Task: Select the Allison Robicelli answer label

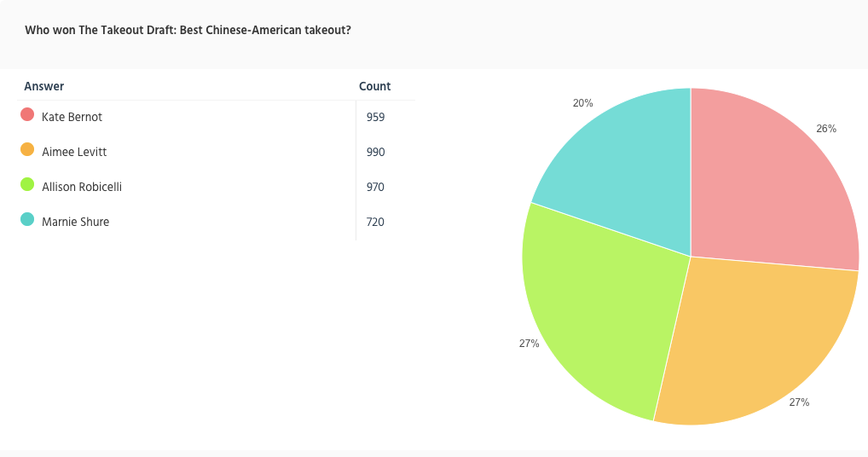Action: pyautogui.click(x=82, y=187)
